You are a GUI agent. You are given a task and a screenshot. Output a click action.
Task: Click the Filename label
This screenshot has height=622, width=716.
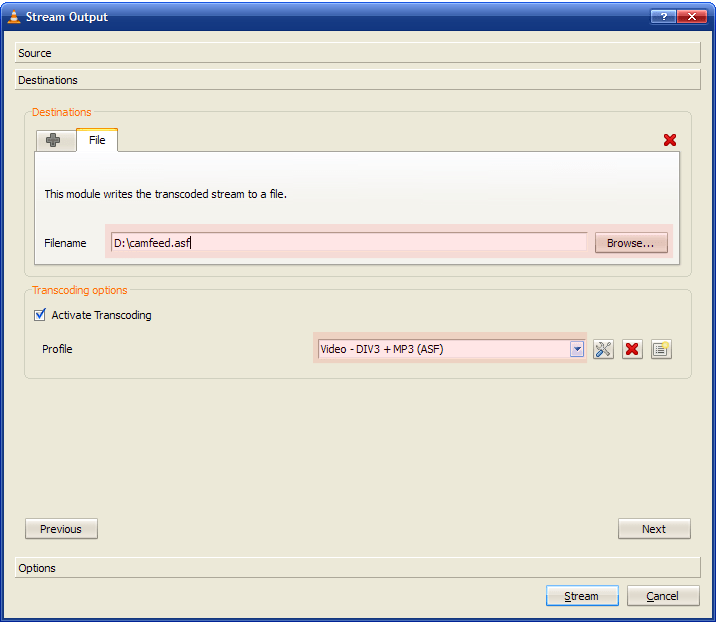tap(65, 243)
